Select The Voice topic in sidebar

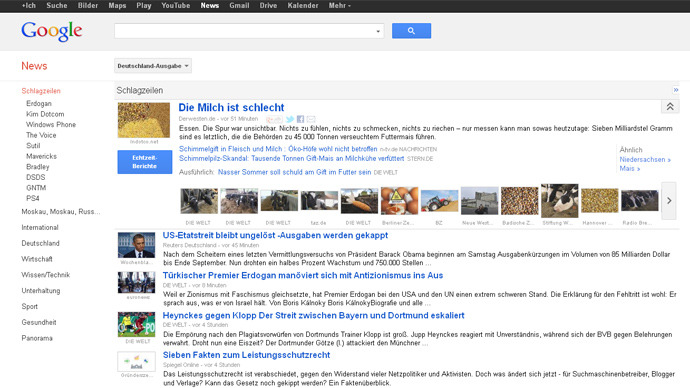pyautogui.click(x=41, y=135)
